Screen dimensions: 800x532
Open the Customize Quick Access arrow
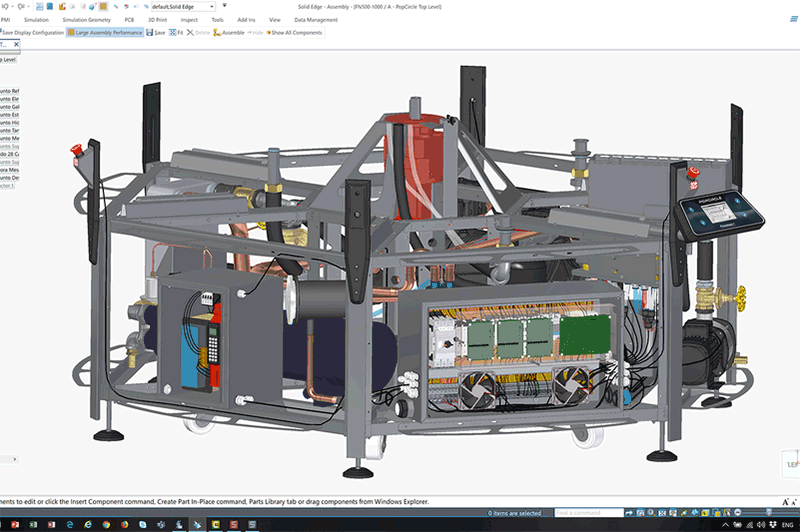pyautogui.click(x=224, y=6)
